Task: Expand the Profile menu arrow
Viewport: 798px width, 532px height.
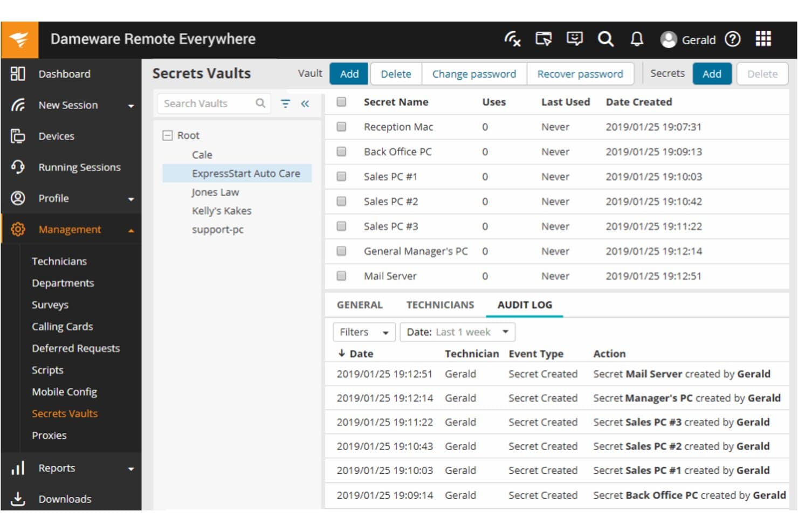Action: (x=131, y=199)
